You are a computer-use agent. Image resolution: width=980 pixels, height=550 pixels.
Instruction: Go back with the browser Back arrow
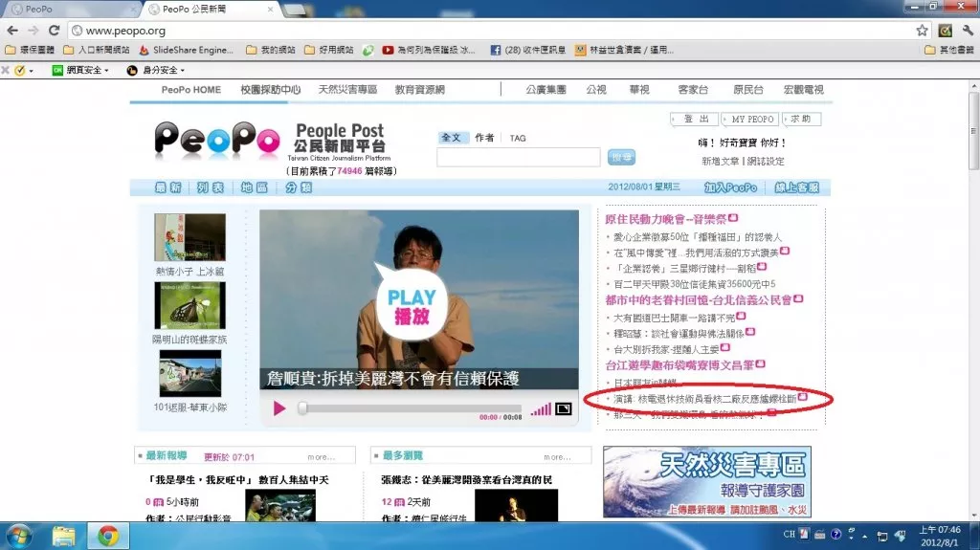12,30
